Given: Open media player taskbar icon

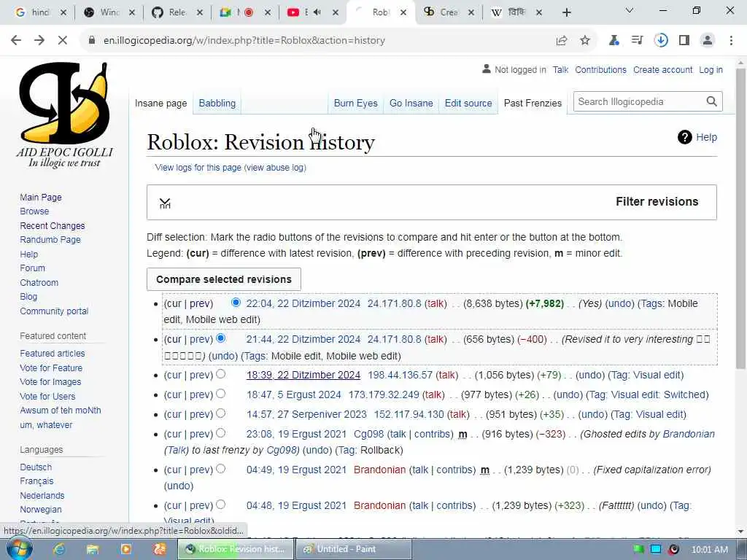Looking at the screenshot, I should (126, 549).
